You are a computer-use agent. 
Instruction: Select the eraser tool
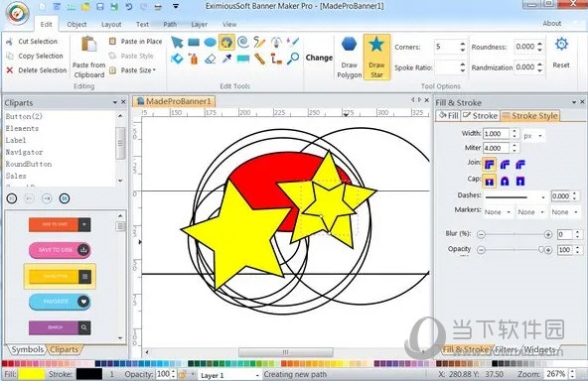(210, 59)
